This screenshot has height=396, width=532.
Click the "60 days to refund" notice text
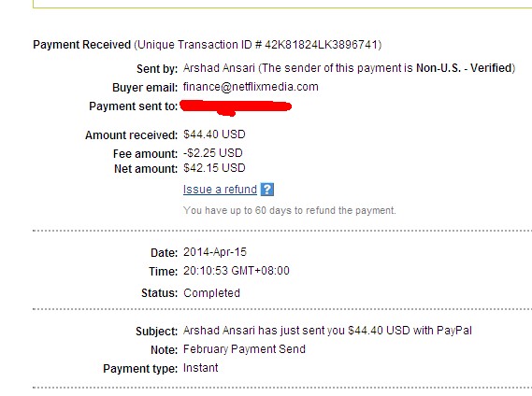[x=290, y=210]
